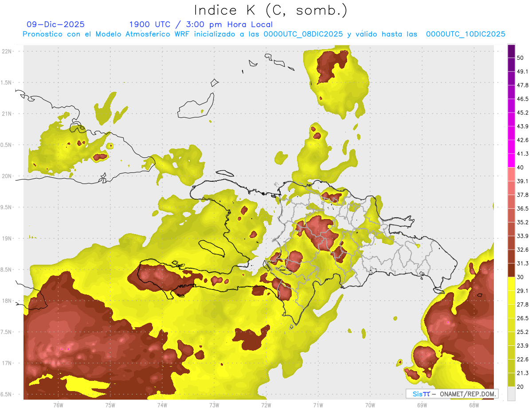
Task: Click the '45.2' color scale value
Action: pos(523,113)
